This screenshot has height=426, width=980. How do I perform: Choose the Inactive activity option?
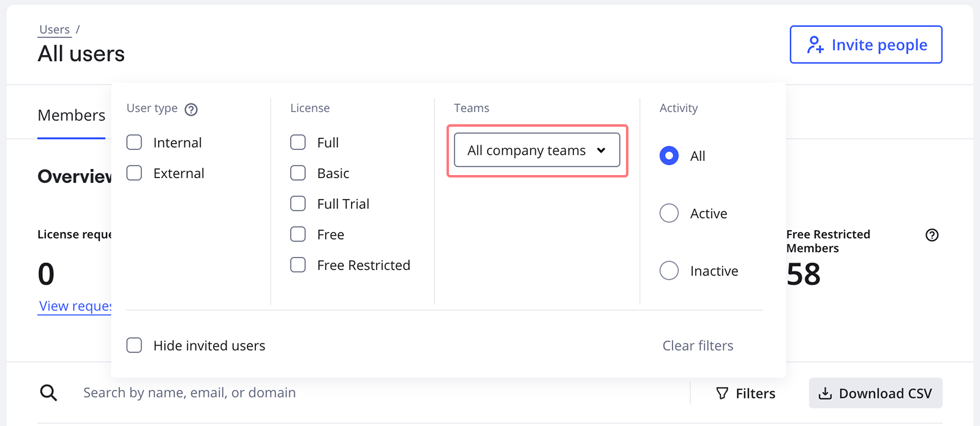point(669,271)
